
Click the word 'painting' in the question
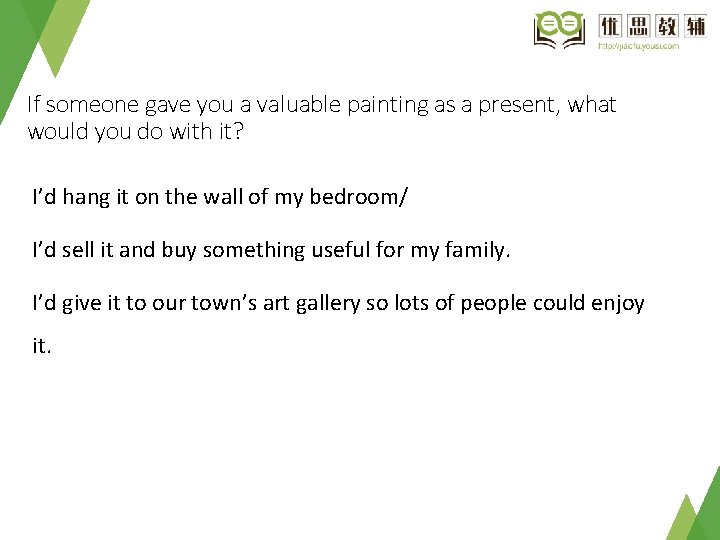click(x=388, y=105)
